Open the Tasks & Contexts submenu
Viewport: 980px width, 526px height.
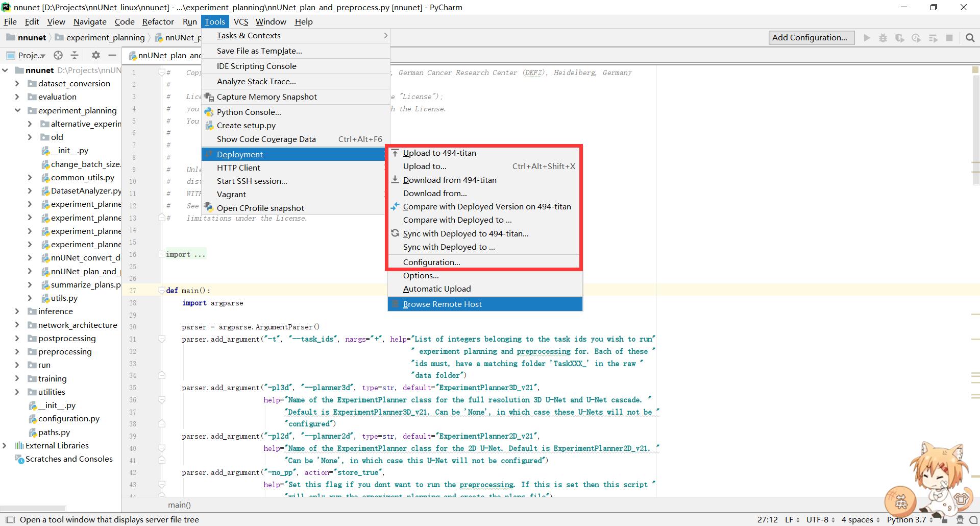click(296, 36)
